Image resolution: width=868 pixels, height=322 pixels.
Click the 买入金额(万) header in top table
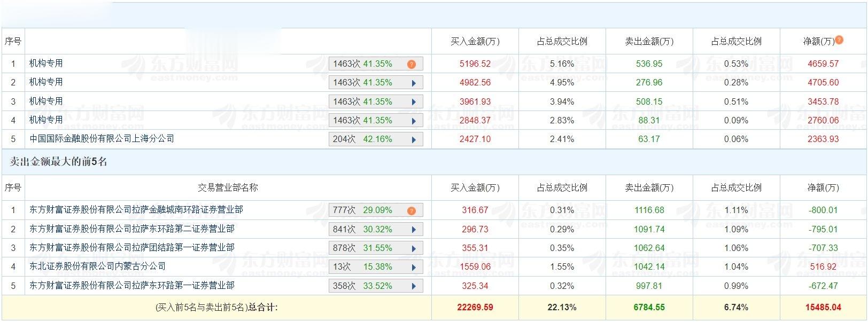475,42
